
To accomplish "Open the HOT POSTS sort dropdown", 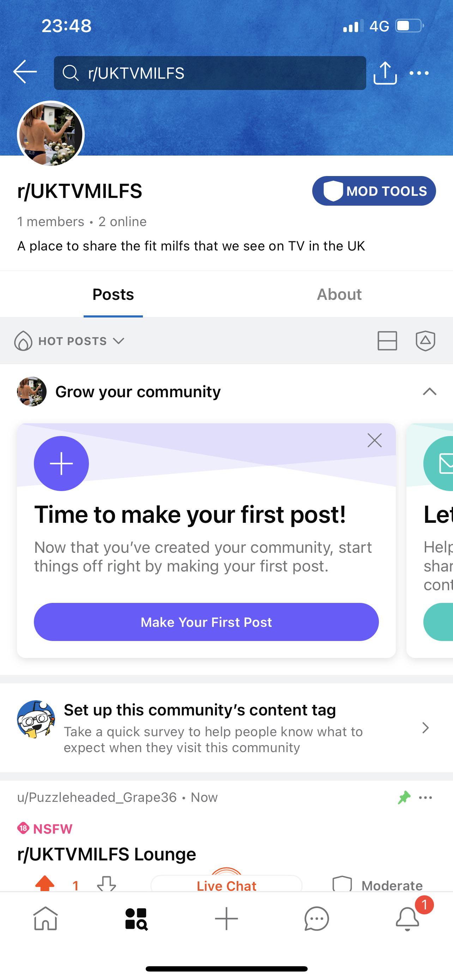I will point(70,341).
